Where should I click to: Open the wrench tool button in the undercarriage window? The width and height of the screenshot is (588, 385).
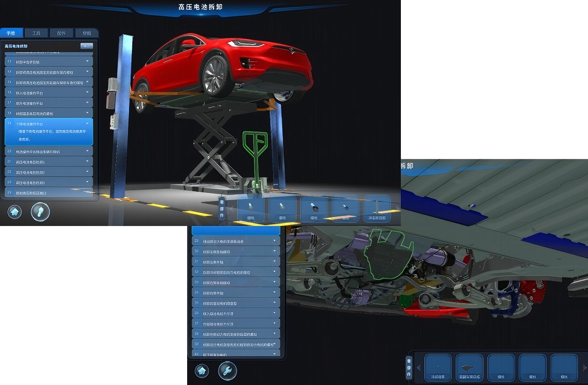point(227,370)
